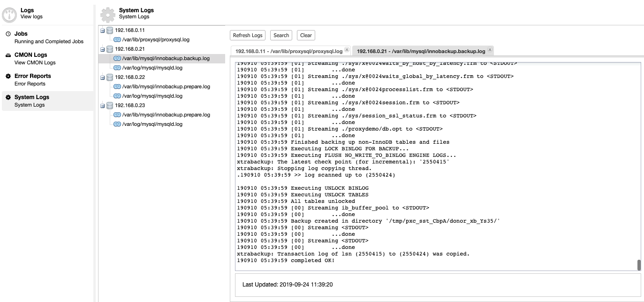Click 'Finished backing up non-InnoDB tables' line
The height and width of the screenshot is (302, 644).
pyautogui.click(x=343, y=142)
